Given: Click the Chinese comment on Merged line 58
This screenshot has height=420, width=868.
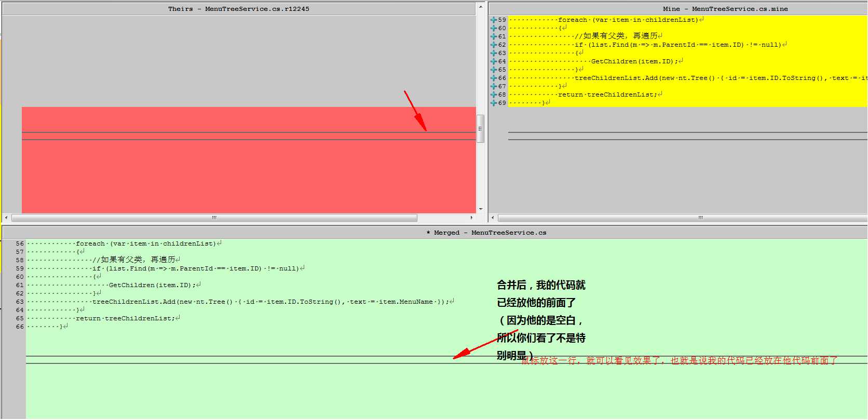Looking at the screenshot, I should (x=133, y=260).
